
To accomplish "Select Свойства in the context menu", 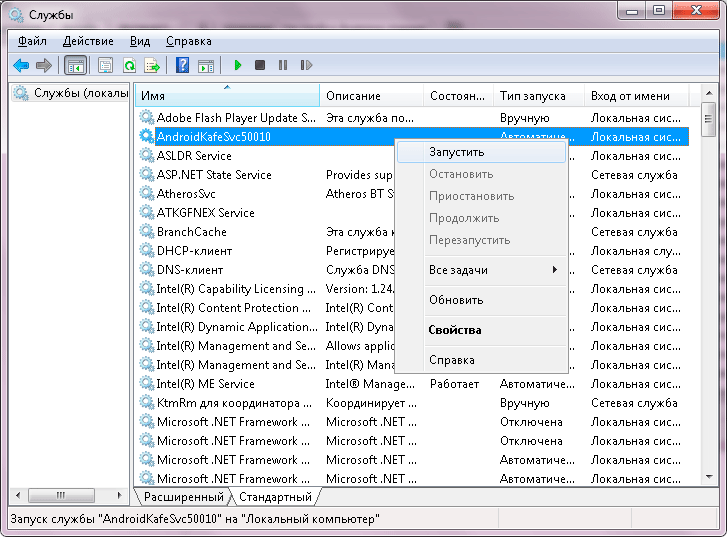I will point(455,330).
